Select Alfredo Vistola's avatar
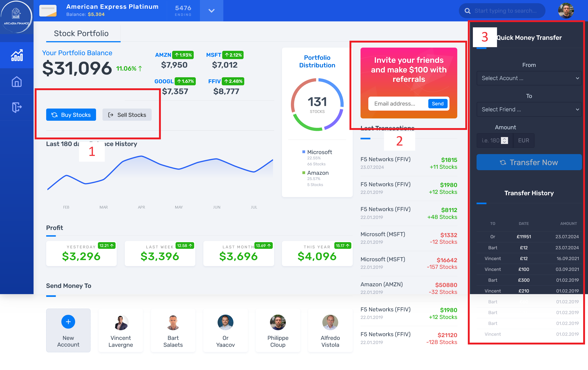Screen dimensions: 588x370 point(330,323)
